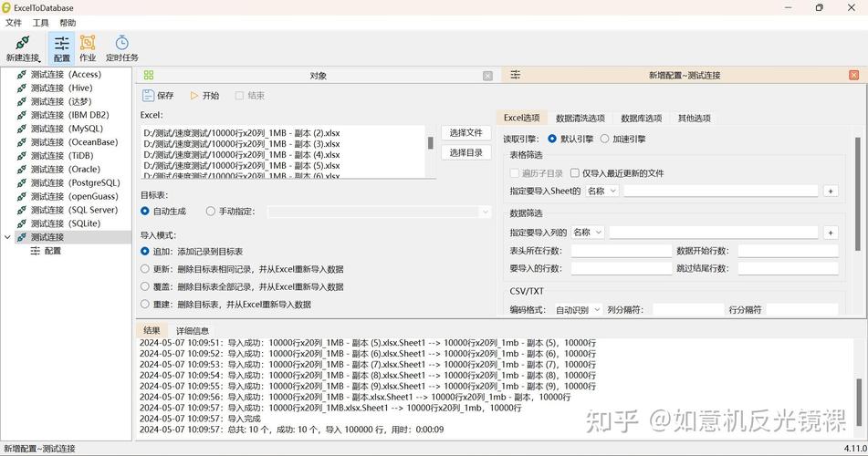Choose 覆盖 import mode
The width and height of the screenshot is (868, 456).
145,286
